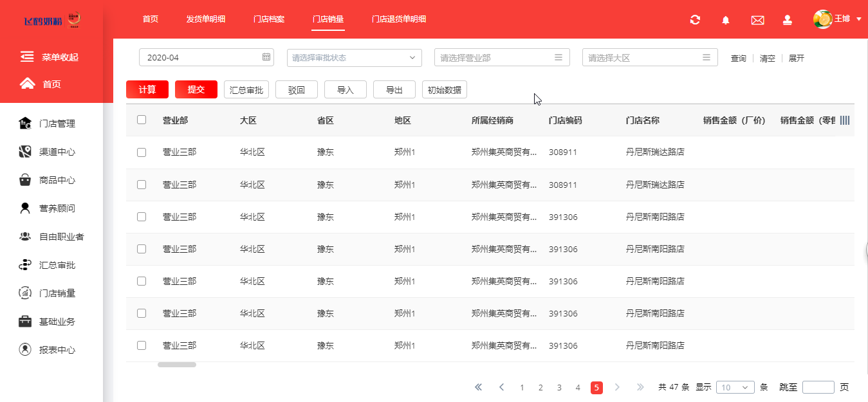This screenshot has width=868, height=402.
Task: Open notifications bell icon
Action: (726, 20)
